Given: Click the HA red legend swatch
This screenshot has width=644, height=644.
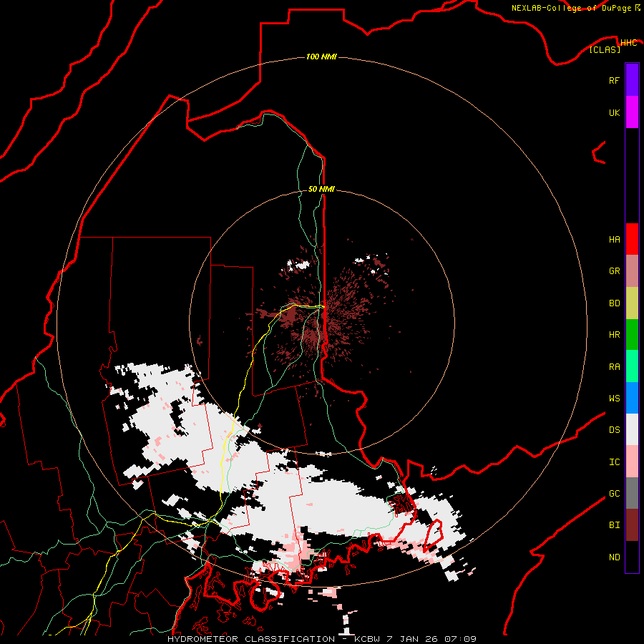Looking at the screenshot, I should tap(632, 239).
